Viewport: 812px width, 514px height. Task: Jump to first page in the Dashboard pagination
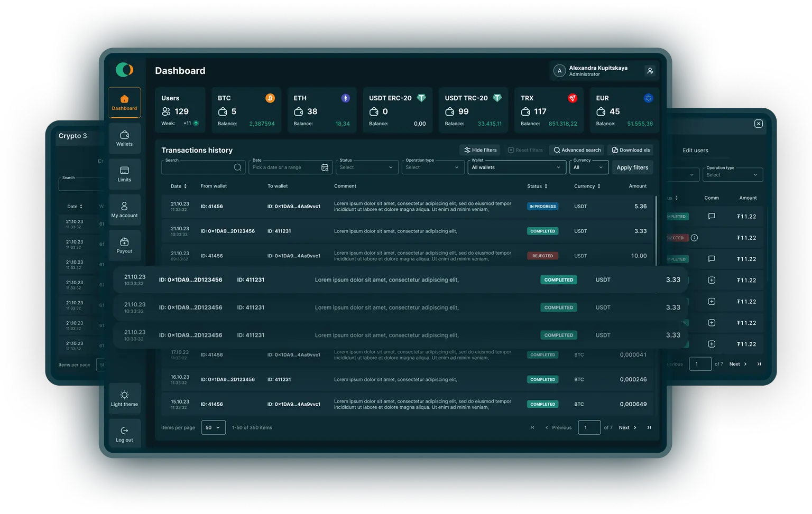point(532,427)
